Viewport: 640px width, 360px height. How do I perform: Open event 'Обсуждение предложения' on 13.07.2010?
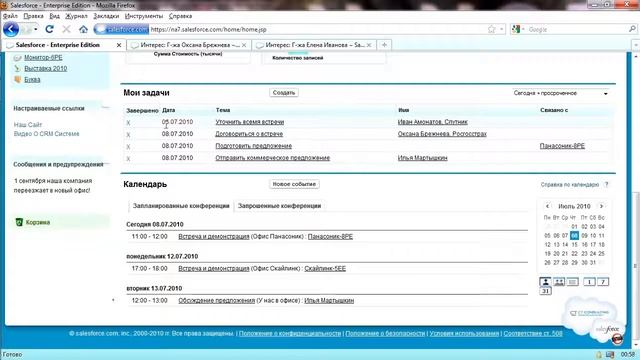click(216, 300)
